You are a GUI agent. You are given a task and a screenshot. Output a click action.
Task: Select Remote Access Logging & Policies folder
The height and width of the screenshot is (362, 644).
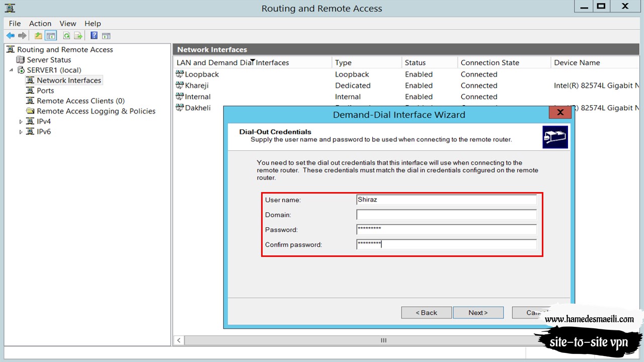96,111
